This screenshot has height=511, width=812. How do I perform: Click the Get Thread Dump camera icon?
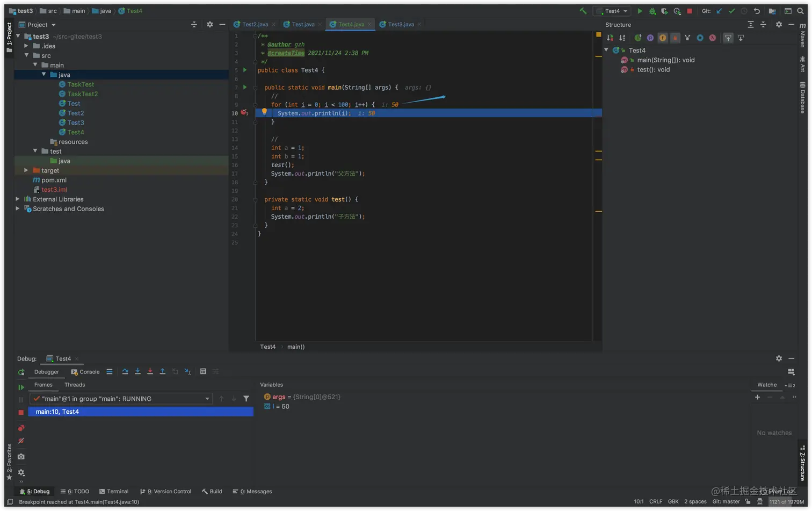[21, 457]
